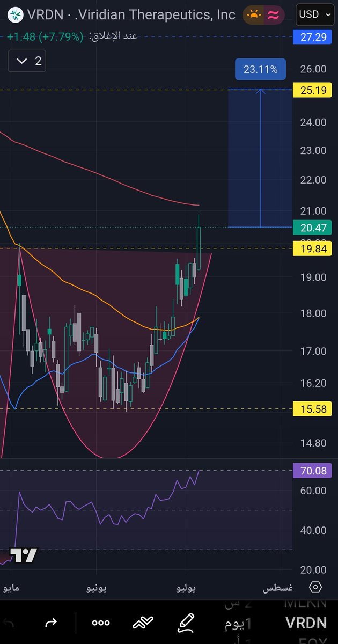Tap the +1.48 (+7.79%) price change text
Viewport: 338px width, 644px height.
click(x=46, y=37)
